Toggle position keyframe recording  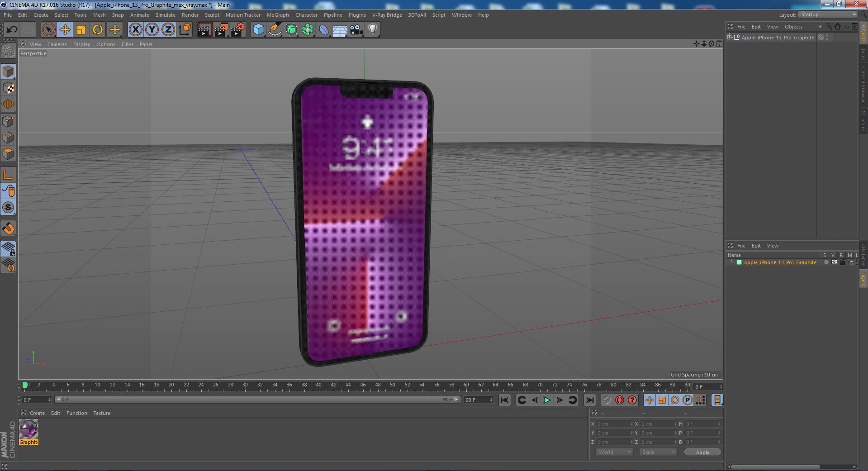tap(649, 400)
